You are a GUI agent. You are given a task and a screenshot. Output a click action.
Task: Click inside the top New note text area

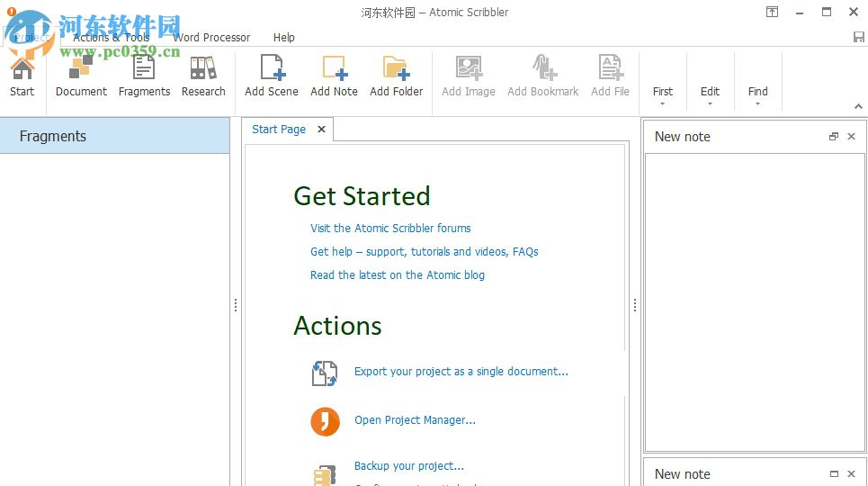[754, 302]
